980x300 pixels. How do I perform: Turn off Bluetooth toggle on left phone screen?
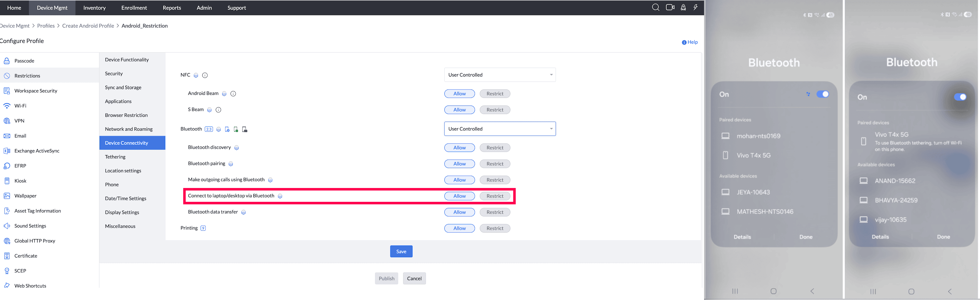tap(823, 94)
